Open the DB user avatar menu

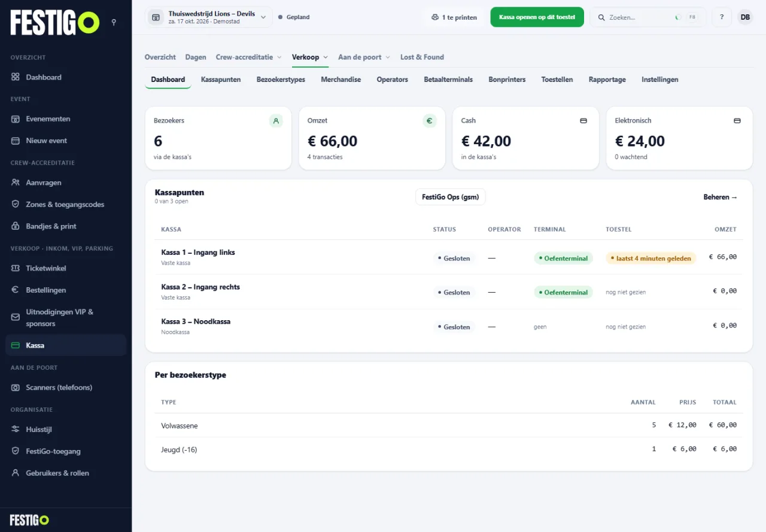coord(745,17)
